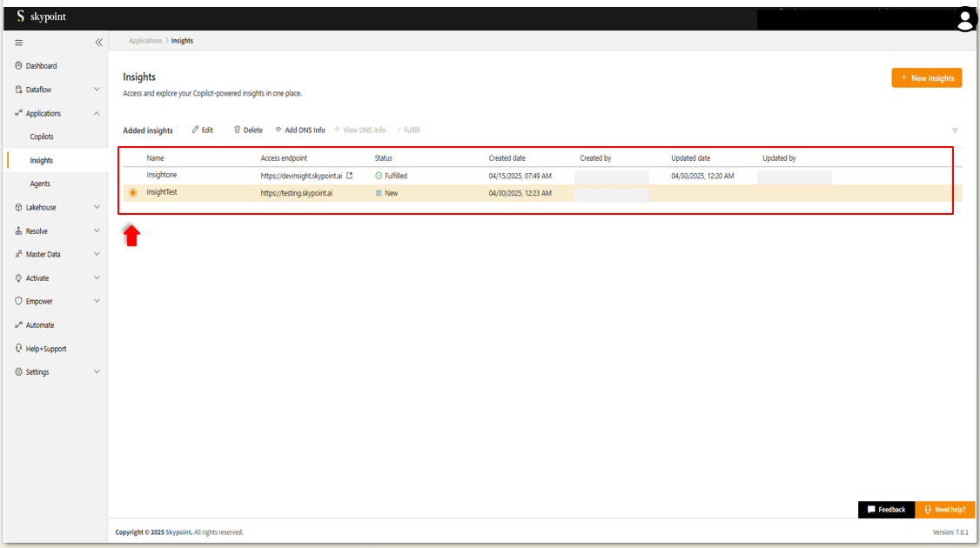Screen dimensions: 980x548
Task: Click the 04/30/2025, 12:23 AM cell
Action: (x=520, y=193)
